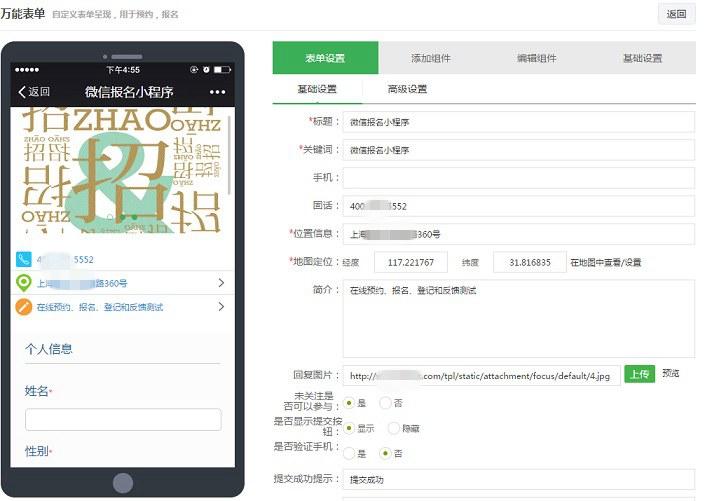
Task: Expand the intro description row chevron
Action: 221,307
